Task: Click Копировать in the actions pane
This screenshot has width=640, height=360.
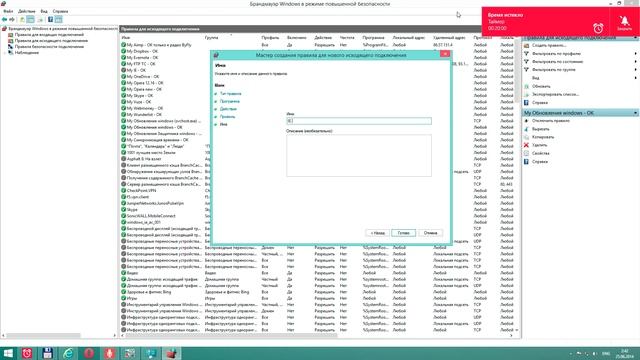Action: 543,137
